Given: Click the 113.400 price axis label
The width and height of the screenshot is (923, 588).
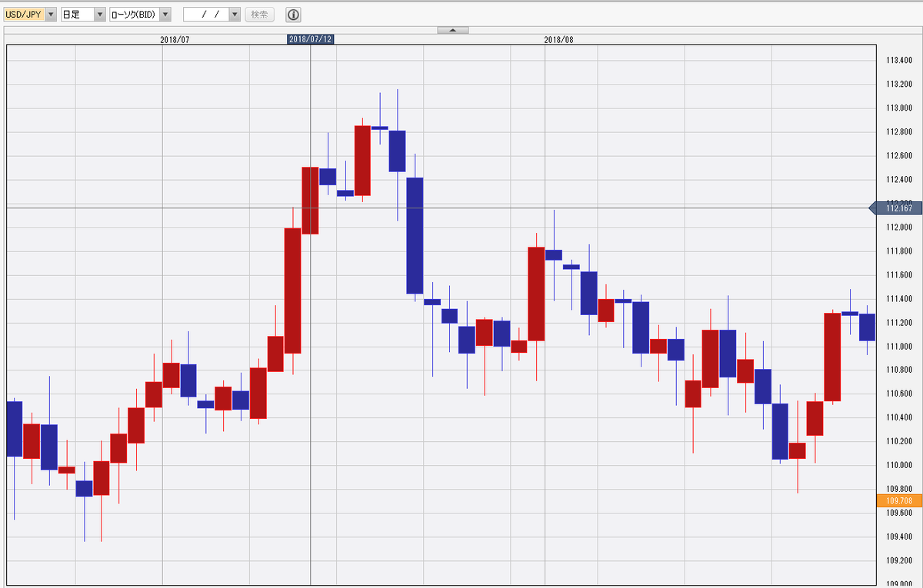Looking at the screenshot, I should (x=898, y=60).
